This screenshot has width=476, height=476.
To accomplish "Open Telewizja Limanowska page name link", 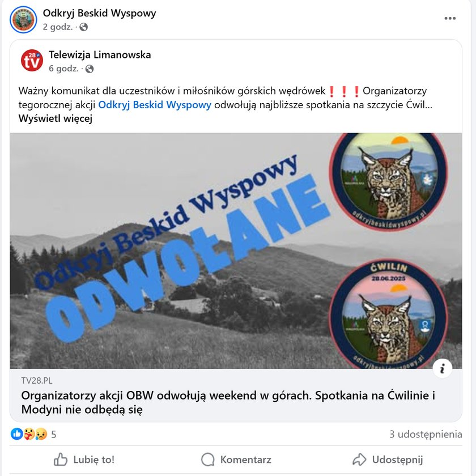I will coord(100,54).
